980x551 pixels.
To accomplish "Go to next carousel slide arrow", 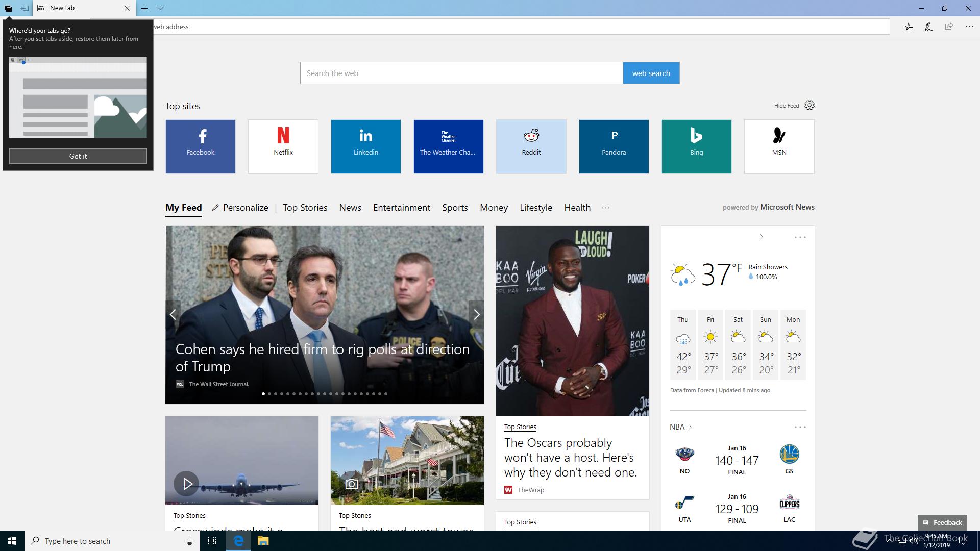I will point(476,315).
